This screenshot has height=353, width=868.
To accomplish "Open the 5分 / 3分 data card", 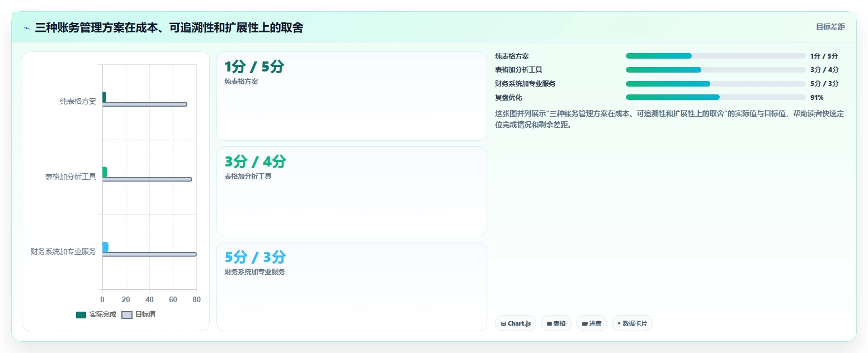I will pos(352,287).
